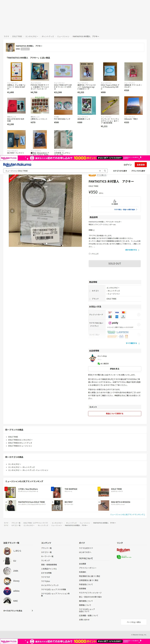
Task: Click the SOLD OUT button
Action: tap(114, 263)
